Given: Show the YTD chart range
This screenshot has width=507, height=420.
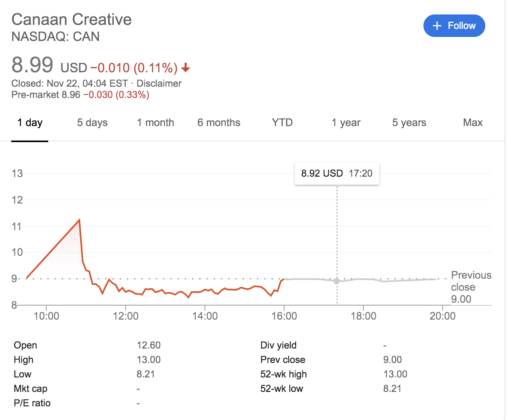Looking at the screenshot, I should coord(282,122).
